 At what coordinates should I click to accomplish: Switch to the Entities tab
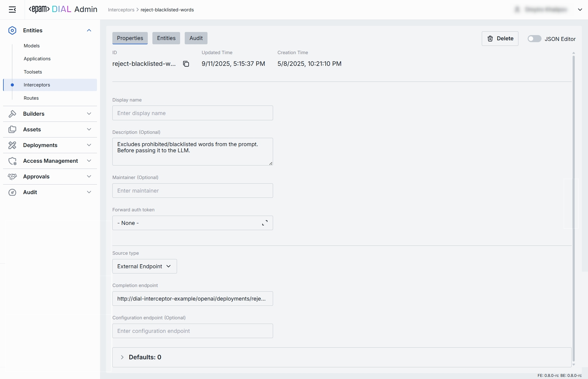tap(166, 38)
